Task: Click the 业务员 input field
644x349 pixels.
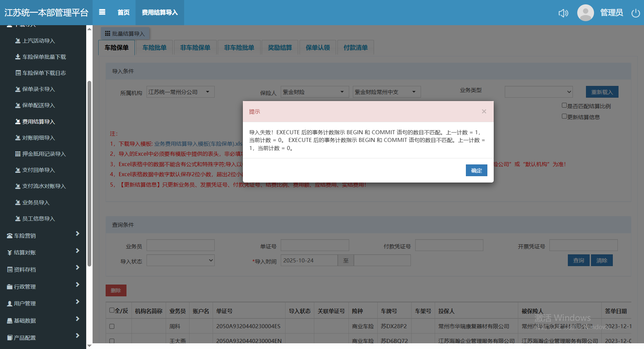Action: 180,245
